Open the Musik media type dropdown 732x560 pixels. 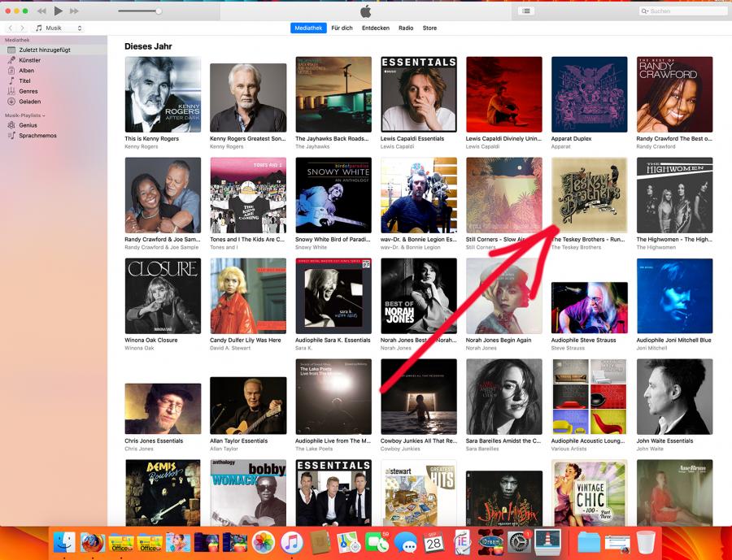[58, 28]
